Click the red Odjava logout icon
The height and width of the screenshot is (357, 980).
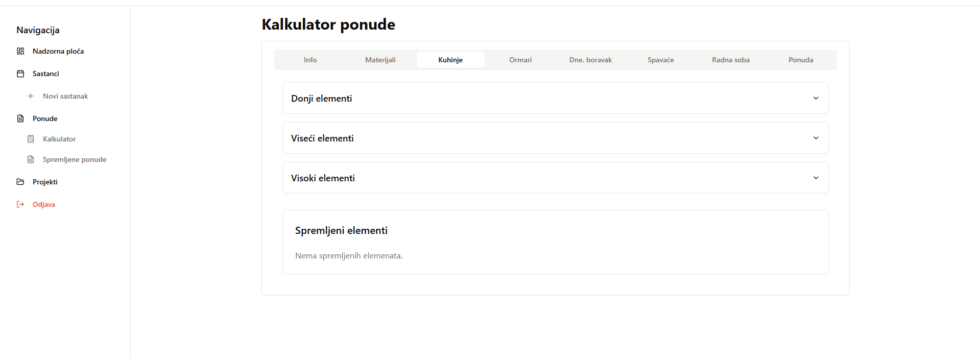click(20, 204)
